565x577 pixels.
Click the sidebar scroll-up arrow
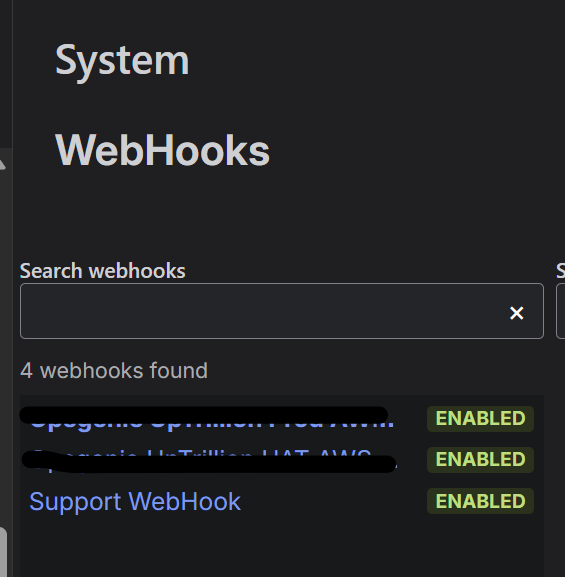coord(3,164)
